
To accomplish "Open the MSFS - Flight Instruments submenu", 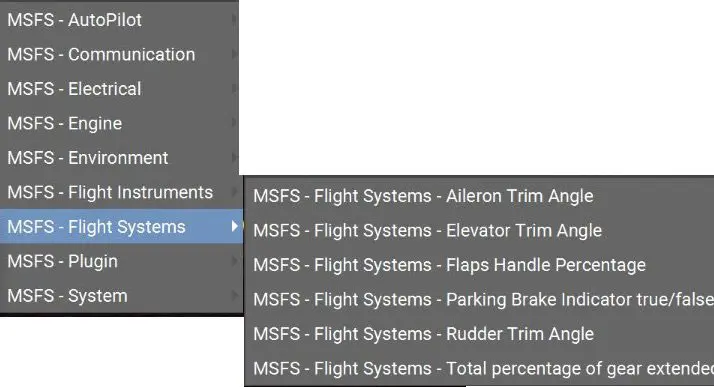I will [x=121, y=192].
